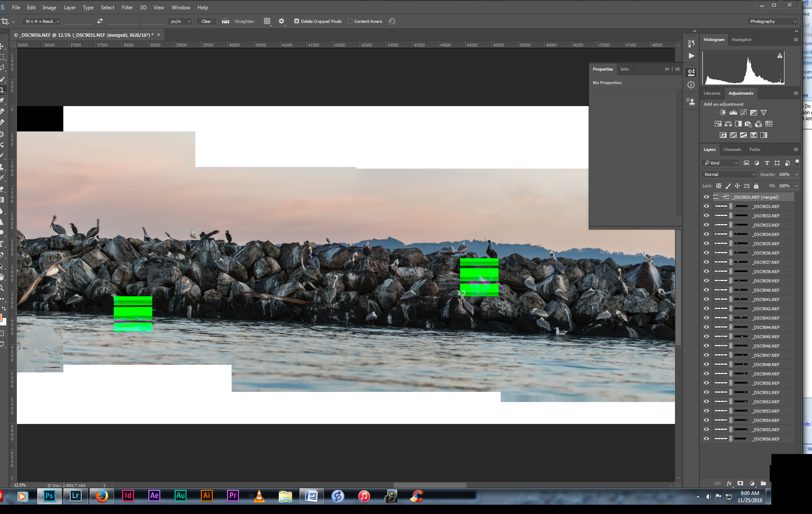Image resolution: width=812 pixels, height=514 pixels.
Task: Filter layers by adjustment layers
Action: [x=757, y=163]
